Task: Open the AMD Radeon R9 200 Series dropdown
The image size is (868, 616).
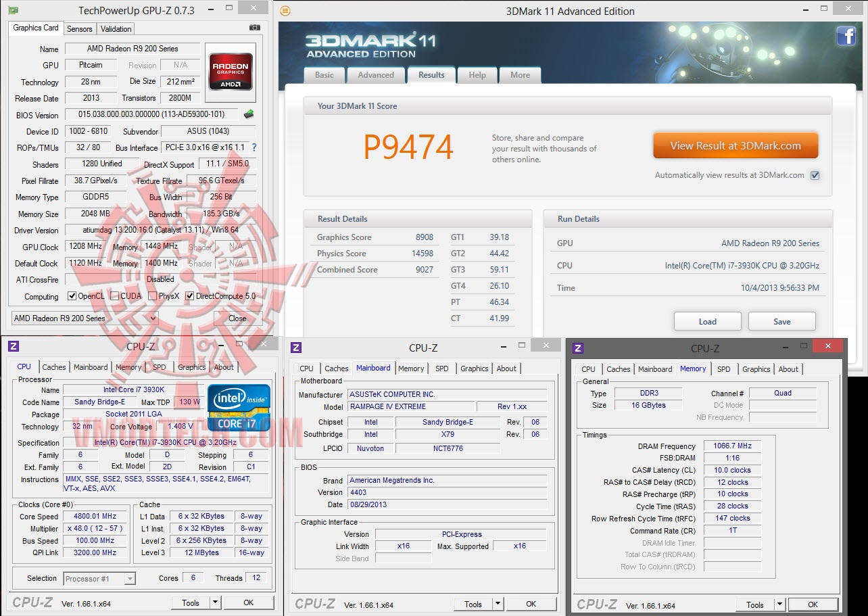Action: click(85, 318)
